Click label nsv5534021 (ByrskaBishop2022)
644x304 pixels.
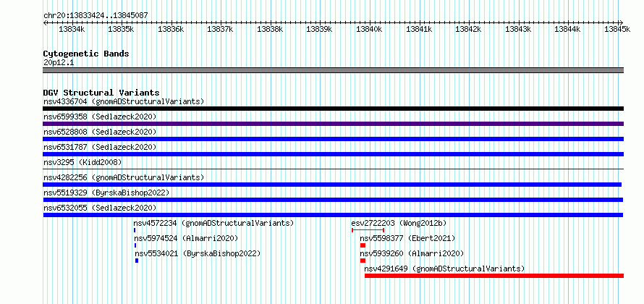coord(198,253)
